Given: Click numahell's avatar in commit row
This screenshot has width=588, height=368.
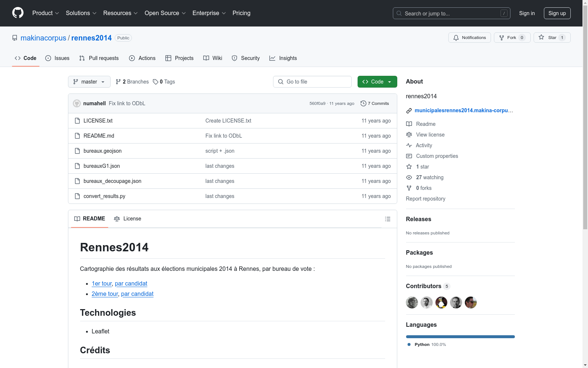Looking at the screenshot, I should [x=77, y=103].
